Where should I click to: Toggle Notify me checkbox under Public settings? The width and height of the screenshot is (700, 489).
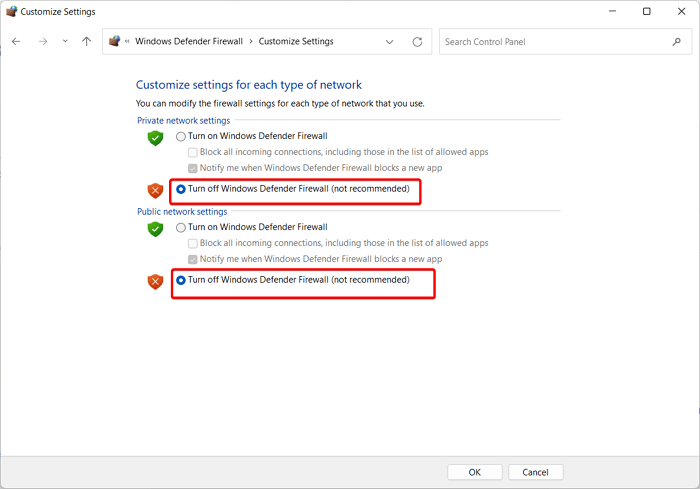(193, 259)
